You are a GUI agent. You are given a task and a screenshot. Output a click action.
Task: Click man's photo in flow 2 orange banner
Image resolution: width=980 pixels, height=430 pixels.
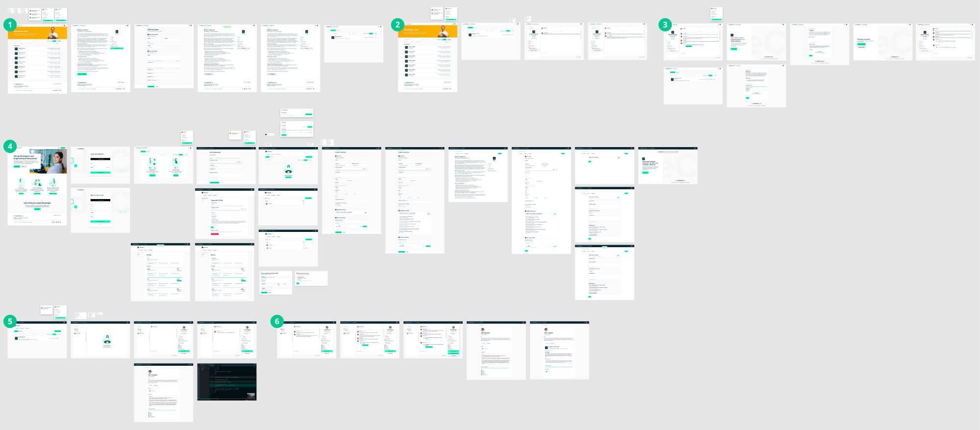(x=443, y=32)
